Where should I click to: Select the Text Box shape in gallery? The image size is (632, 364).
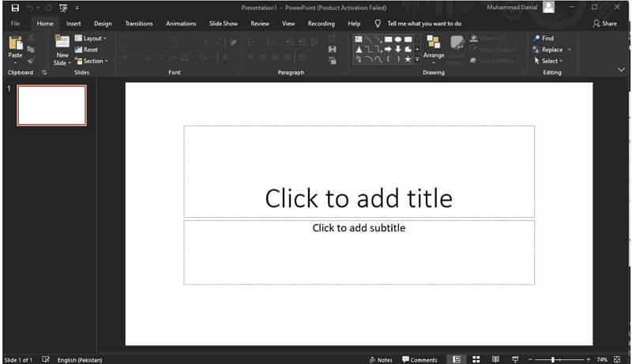click(x=359, y=39)
